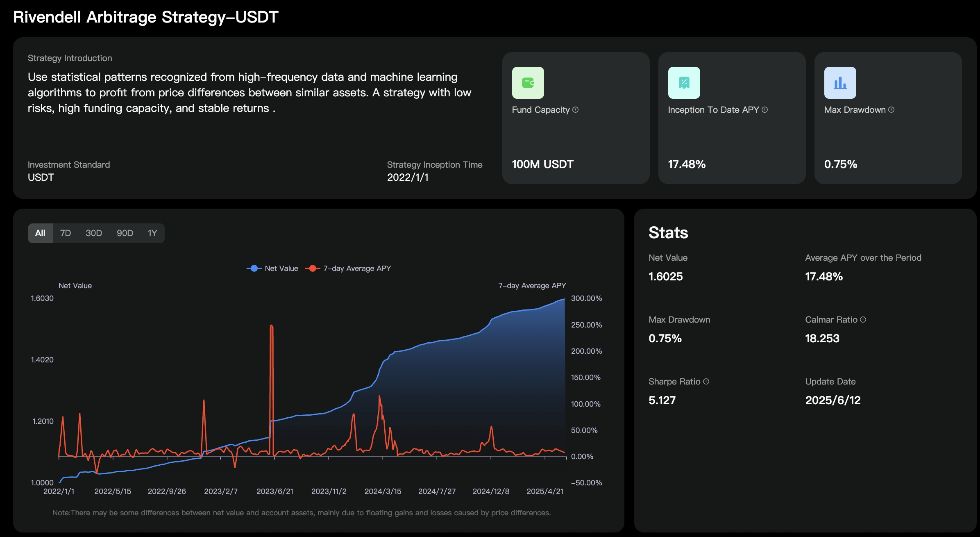Click the blue net value line endpoint

click(x=565, y=299)
